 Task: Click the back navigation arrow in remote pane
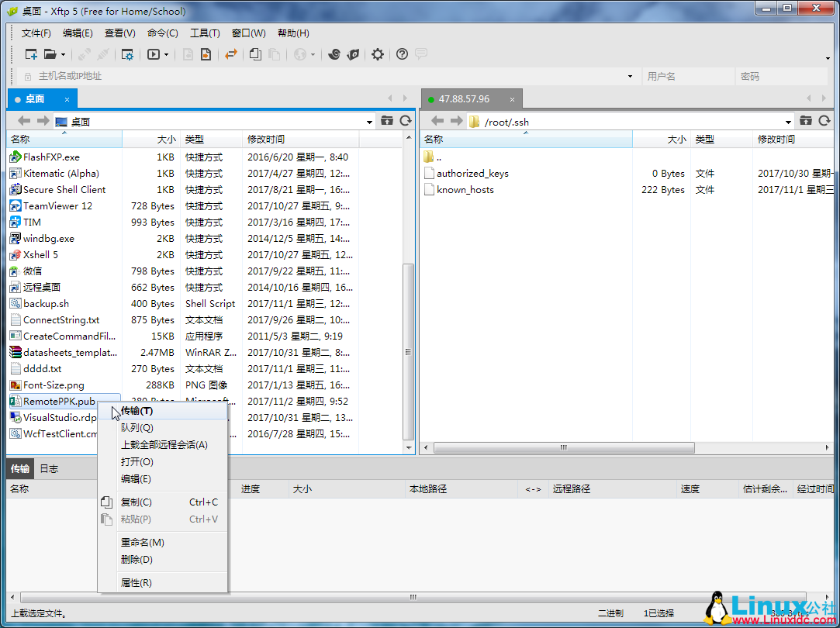point(437,122)
